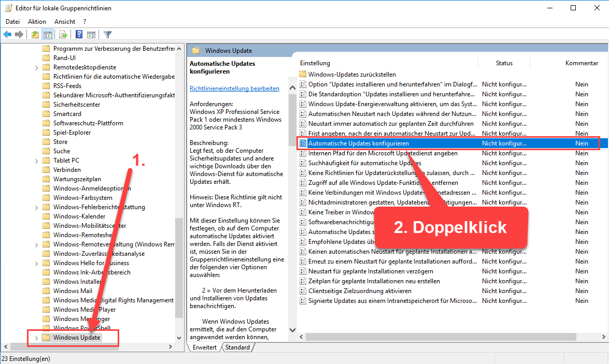Toggle the Show/Hide console tree icon
Image resolution: width=609 pixels, height=364 pixels.
[x=48, y=35]
